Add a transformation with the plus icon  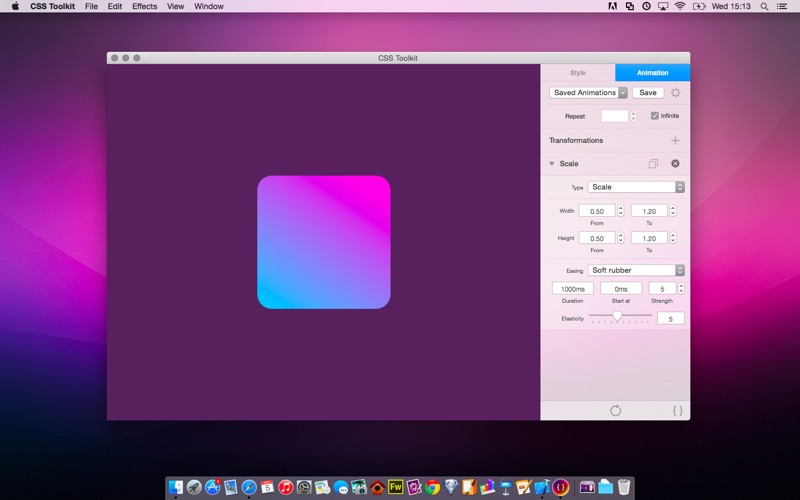(675, 140)
